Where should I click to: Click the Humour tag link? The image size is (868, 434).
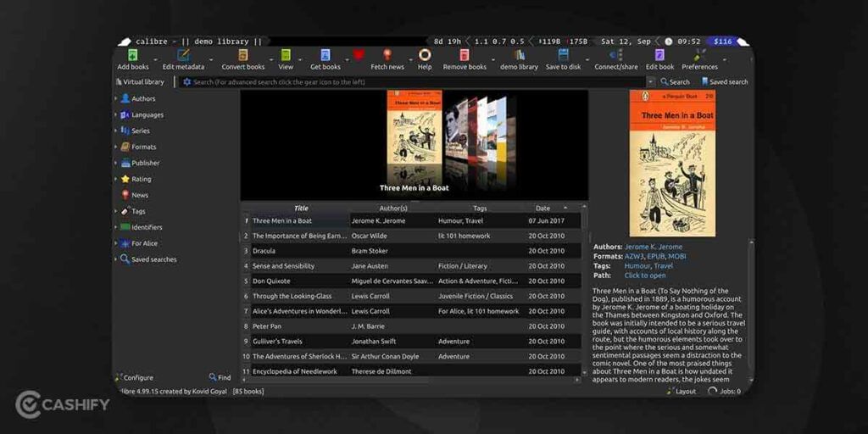[637, 265]
